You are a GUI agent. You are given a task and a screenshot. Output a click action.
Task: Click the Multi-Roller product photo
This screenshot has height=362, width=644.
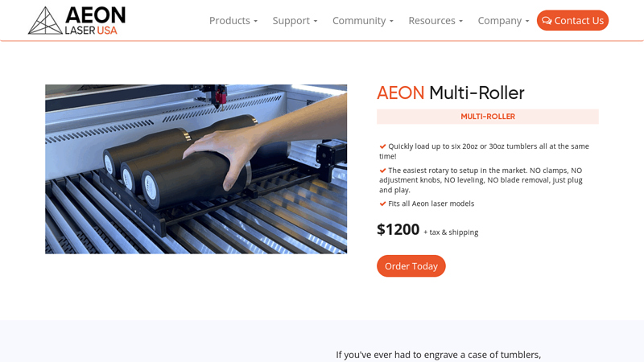click(196, 169)
